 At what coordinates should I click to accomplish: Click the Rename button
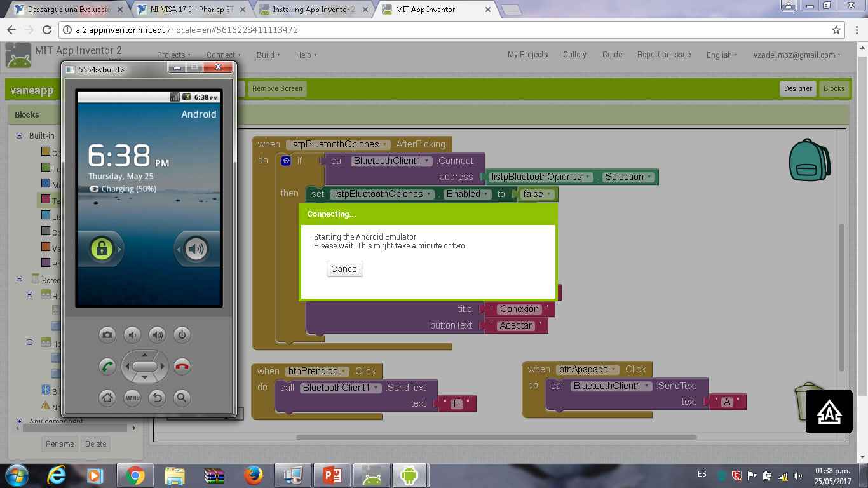pos(60,444)
